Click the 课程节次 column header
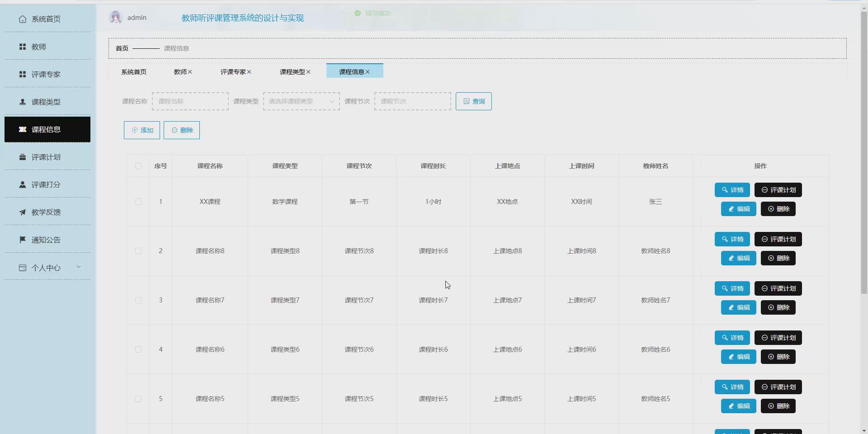This screenshot has height=434, width=868. tap(359, 166)
